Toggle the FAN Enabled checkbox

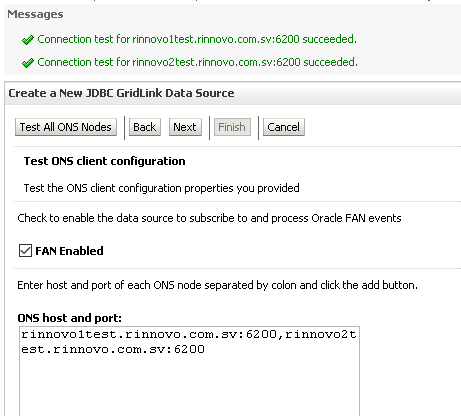[x=25, y=251]
